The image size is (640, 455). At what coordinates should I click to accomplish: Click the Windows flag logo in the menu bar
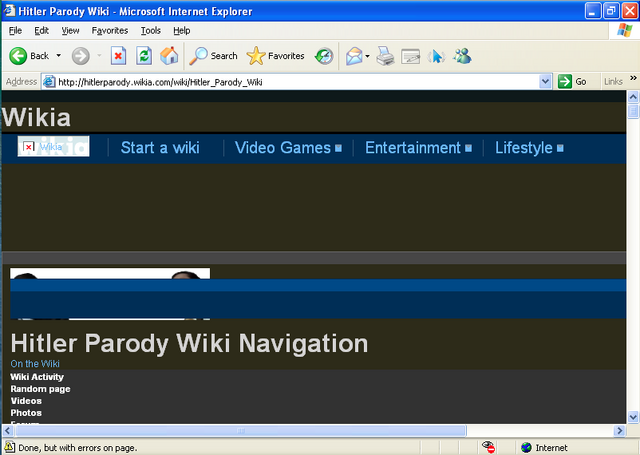tap(625, 30)
